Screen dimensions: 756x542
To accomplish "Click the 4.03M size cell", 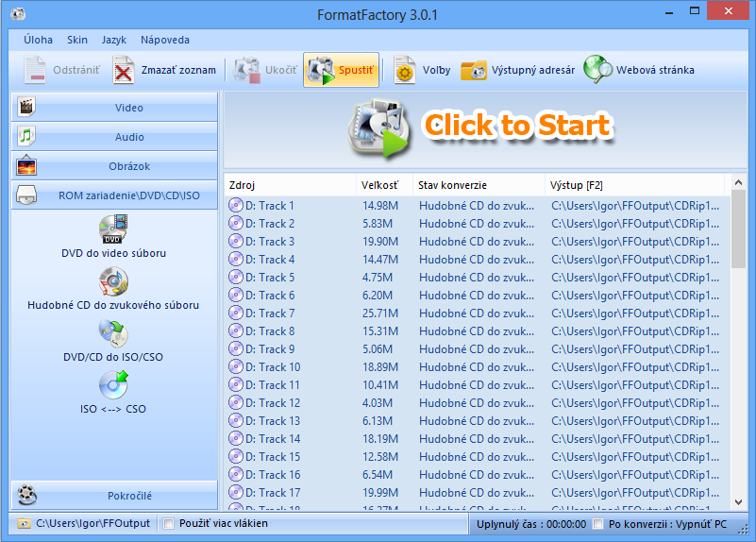I will pyautogui.click(x=378, y=403).
